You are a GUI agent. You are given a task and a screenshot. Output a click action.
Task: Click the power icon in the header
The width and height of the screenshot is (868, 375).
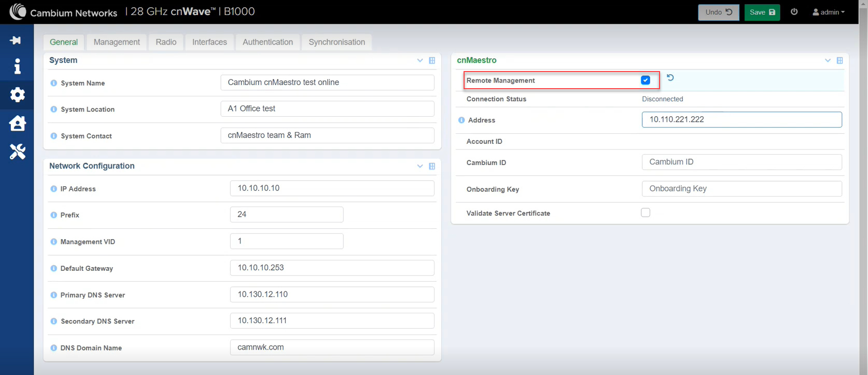click(794, 11)
